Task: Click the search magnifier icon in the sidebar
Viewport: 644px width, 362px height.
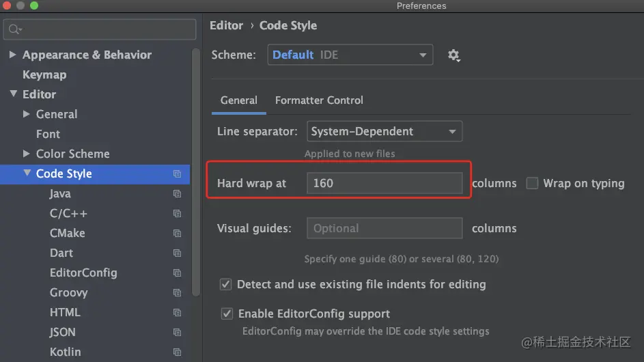Action: pos(15,29)
